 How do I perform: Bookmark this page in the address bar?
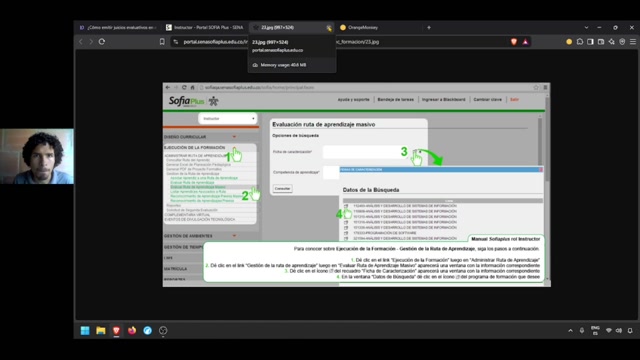[162, 42]
